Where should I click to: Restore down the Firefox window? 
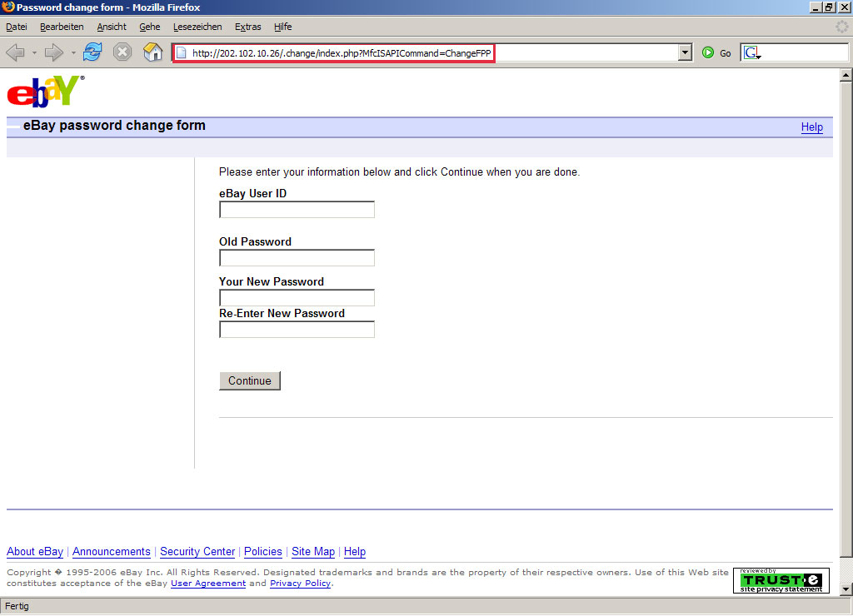(829, 7)
